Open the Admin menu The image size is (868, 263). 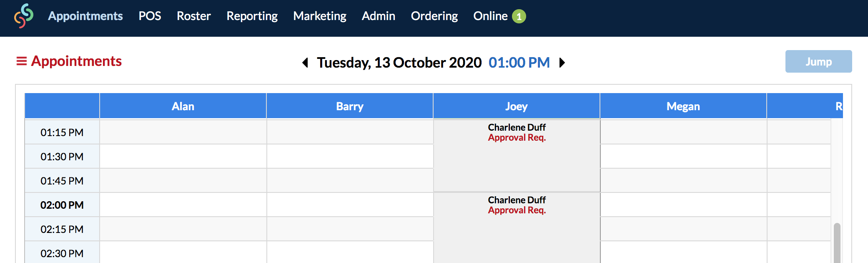[379, 16]
